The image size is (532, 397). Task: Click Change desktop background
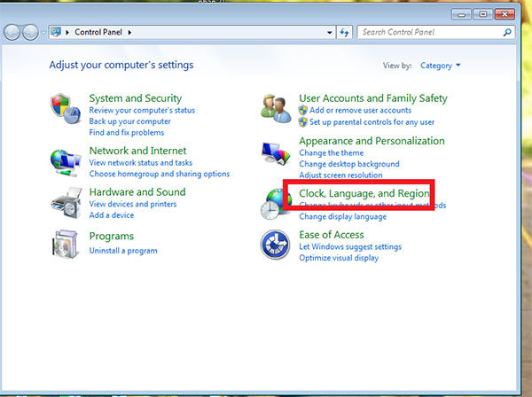coord(349,164)
